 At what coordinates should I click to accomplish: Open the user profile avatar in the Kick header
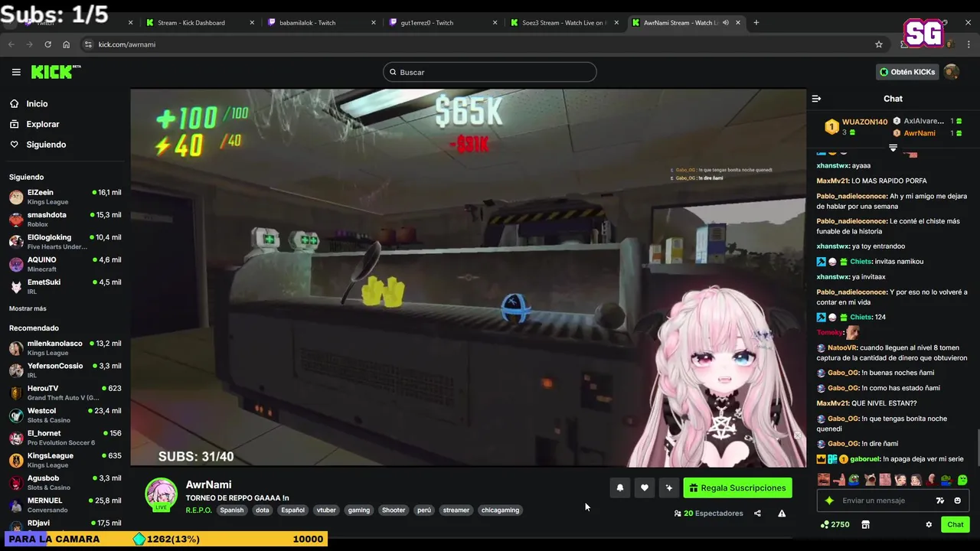tap(952, 72)
